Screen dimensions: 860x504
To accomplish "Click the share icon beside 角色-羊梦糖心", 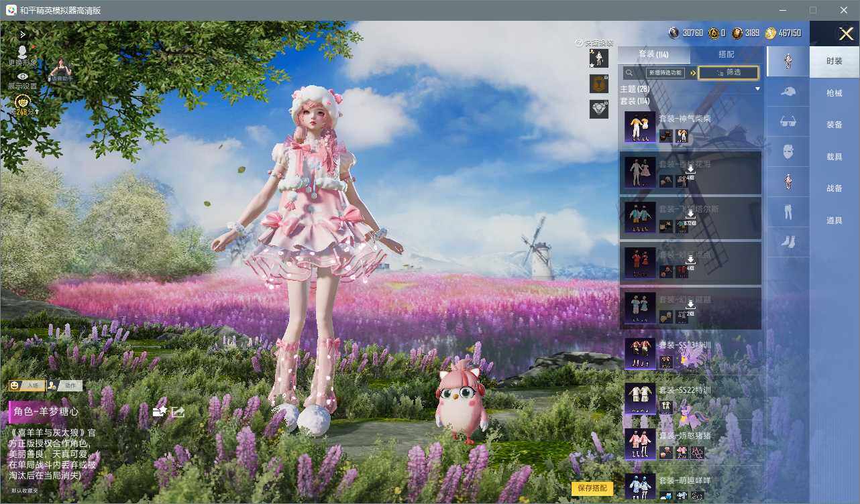I will click(x=178, y=412).
